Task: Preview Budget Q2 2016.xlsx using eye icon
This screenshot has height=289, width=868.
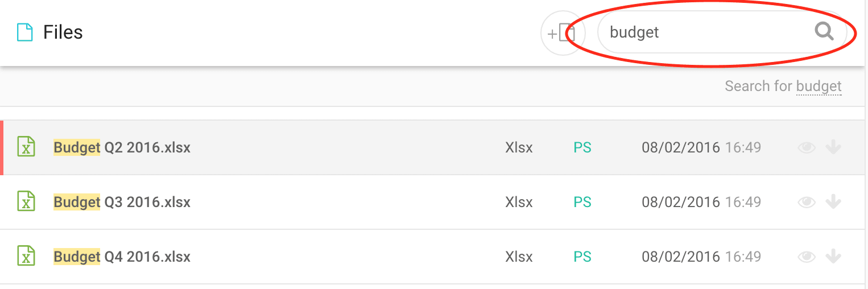Action: [807, 148]
